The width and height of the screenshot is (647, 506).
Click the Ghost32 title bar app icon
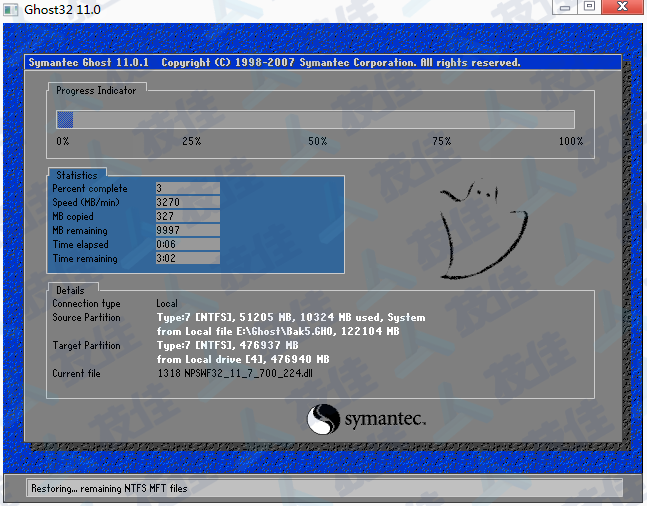(11, 9)
